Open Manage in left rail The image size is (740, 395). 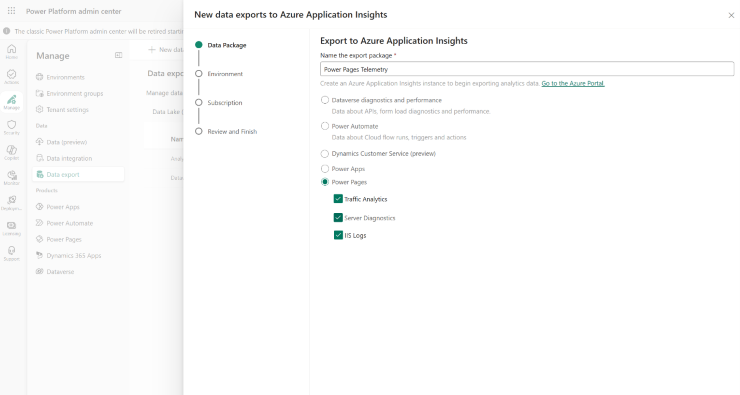coord(11,101)
